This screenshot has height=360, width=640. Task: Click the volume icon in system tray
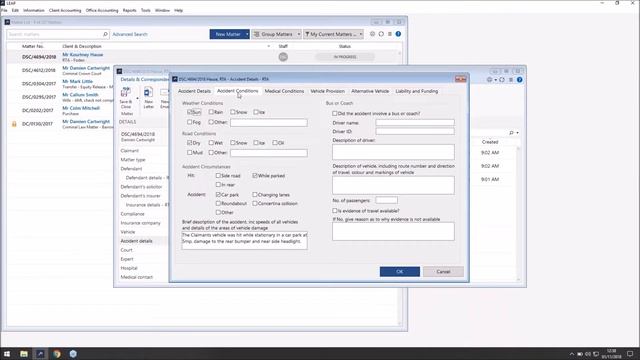pyautogui.click(x=588, y=354)
